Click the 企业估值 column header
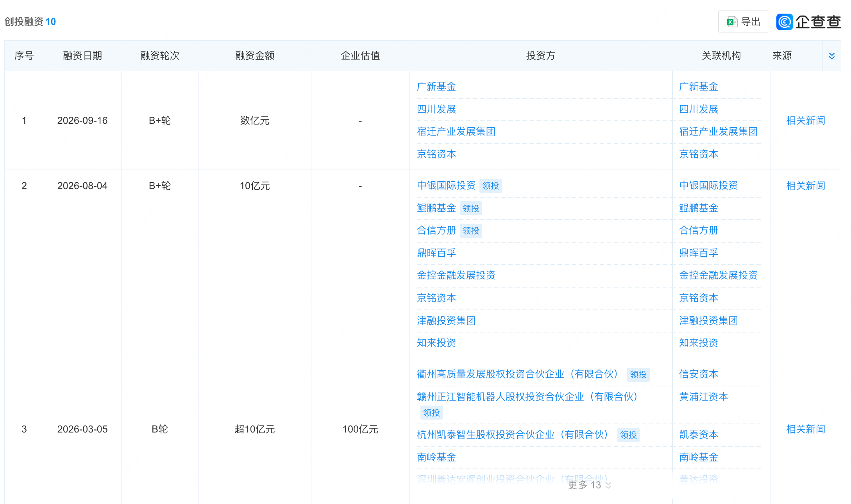The width and height of the screenshot is (851, 504). (x=360, y=55)
